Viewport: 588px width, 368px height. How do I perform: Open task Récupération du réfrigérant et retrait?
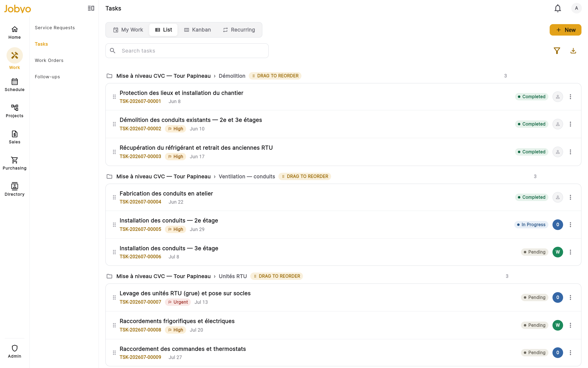click(196, 148)
